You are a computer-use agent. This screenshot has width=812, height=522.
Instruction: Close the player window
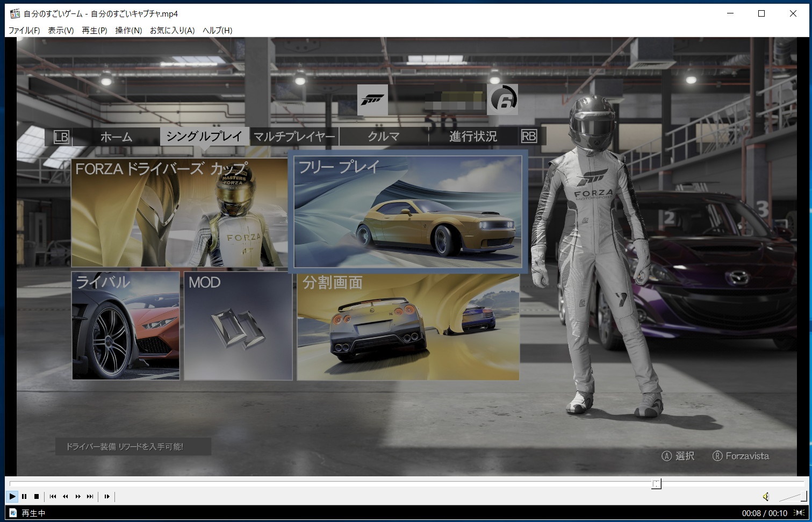pyautogui.click(x=793, y=13)
